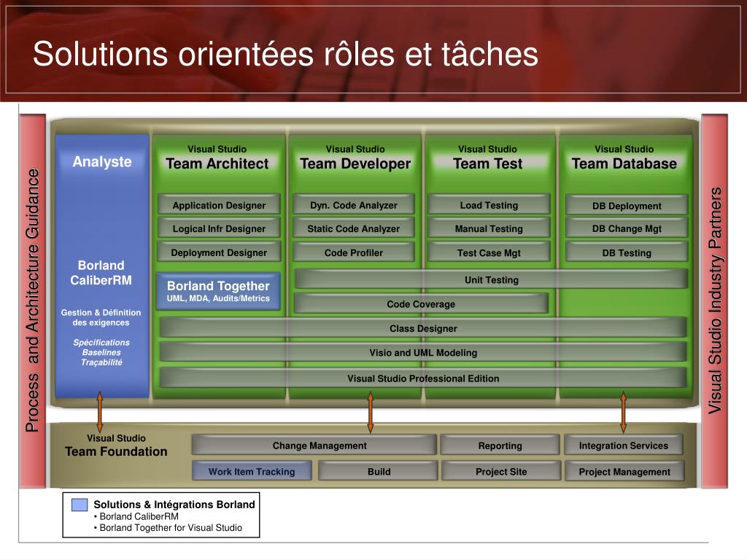The height and width of the screenshot is (560, 747).
Task: Click the Team Test heading
Action: 488,163
